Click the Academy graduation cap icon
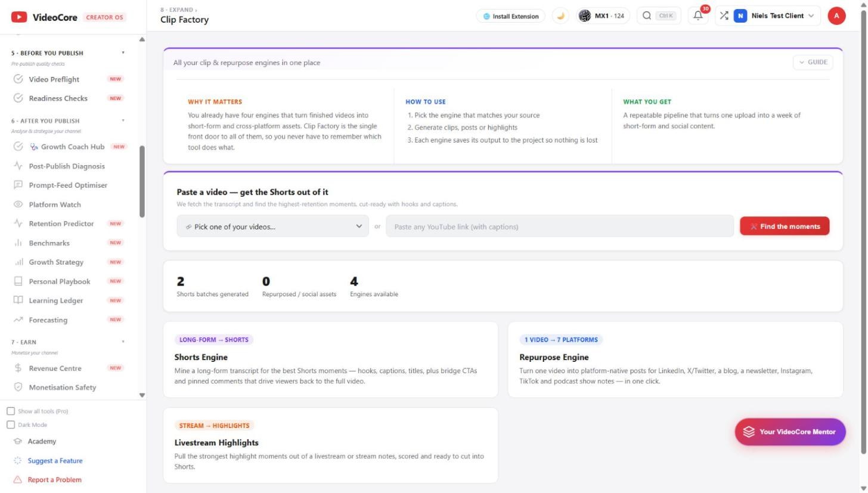 click(x=18, y=442)
